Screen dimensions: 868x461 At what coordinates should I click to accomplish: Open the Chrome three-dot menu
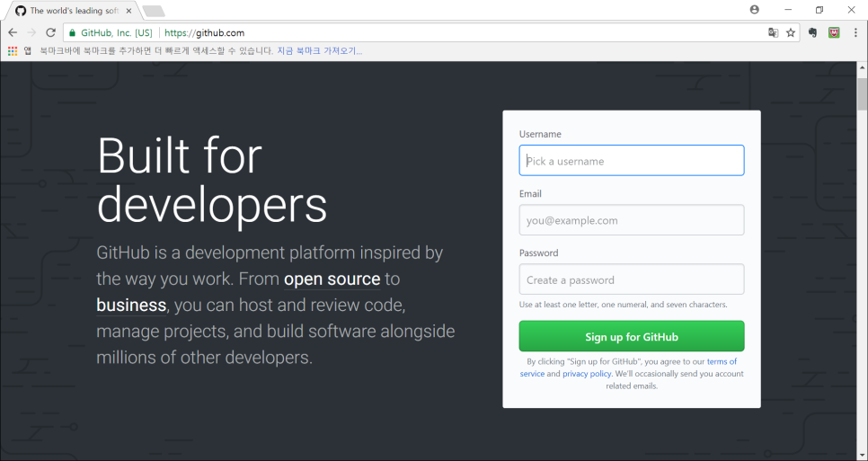855,32
